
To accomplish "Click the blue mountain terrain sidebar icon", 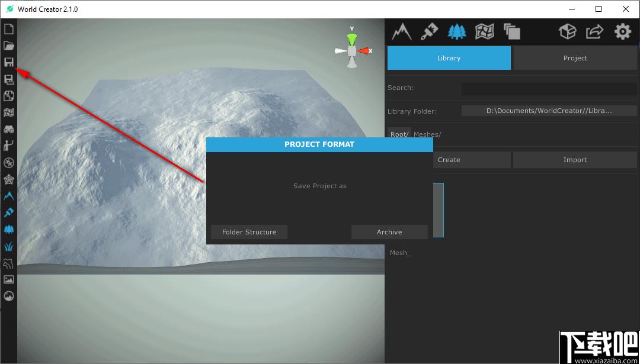I will (x=8, y=196).
